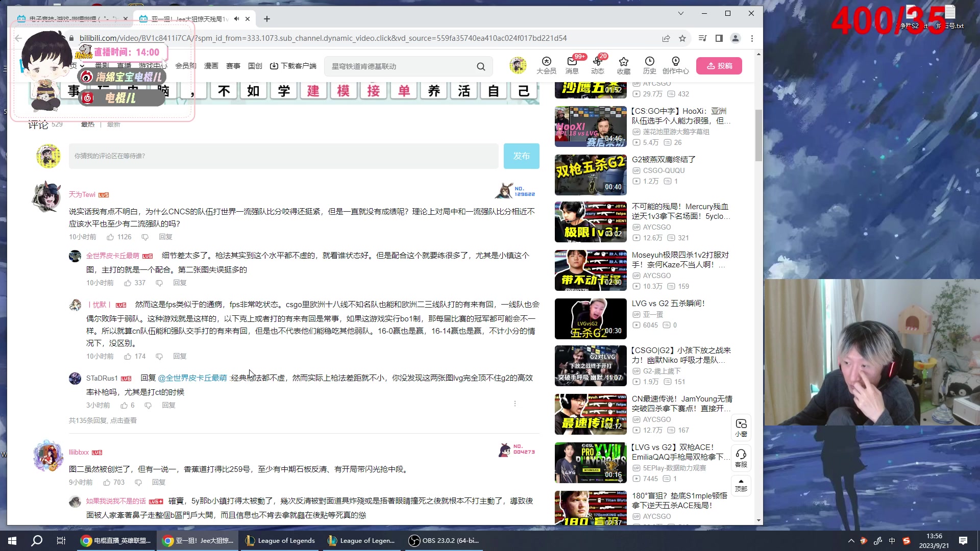Open the Chrome profile icon
The width and height of the screenshot is (980, 551).
[x=736, y=38]
